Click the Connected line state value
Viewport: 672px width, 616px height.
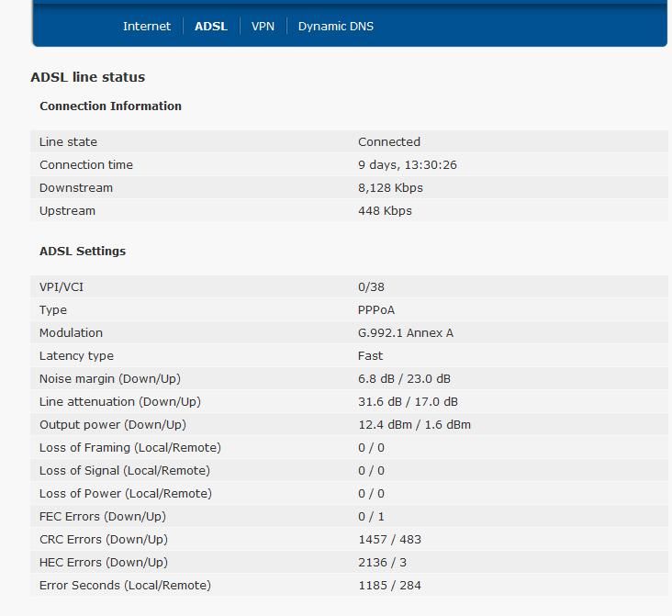[x=389, y=142]
